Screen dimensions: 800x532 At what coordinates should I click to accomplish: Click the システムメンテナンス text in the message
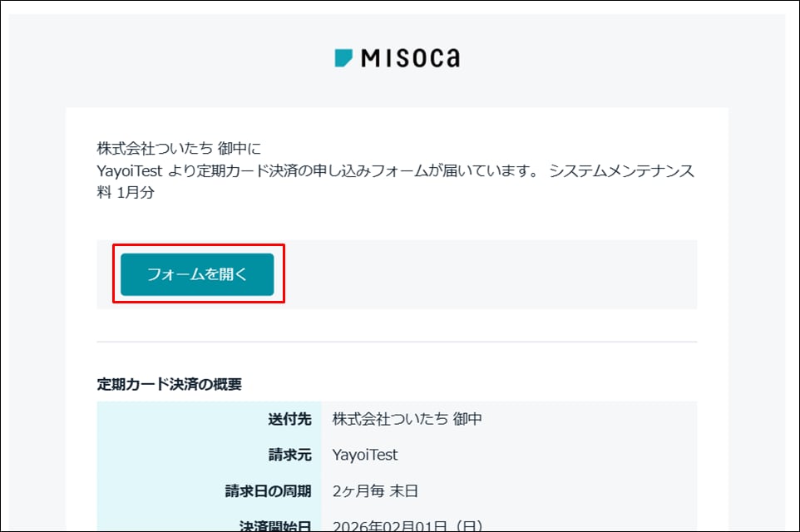pos(621,171)
